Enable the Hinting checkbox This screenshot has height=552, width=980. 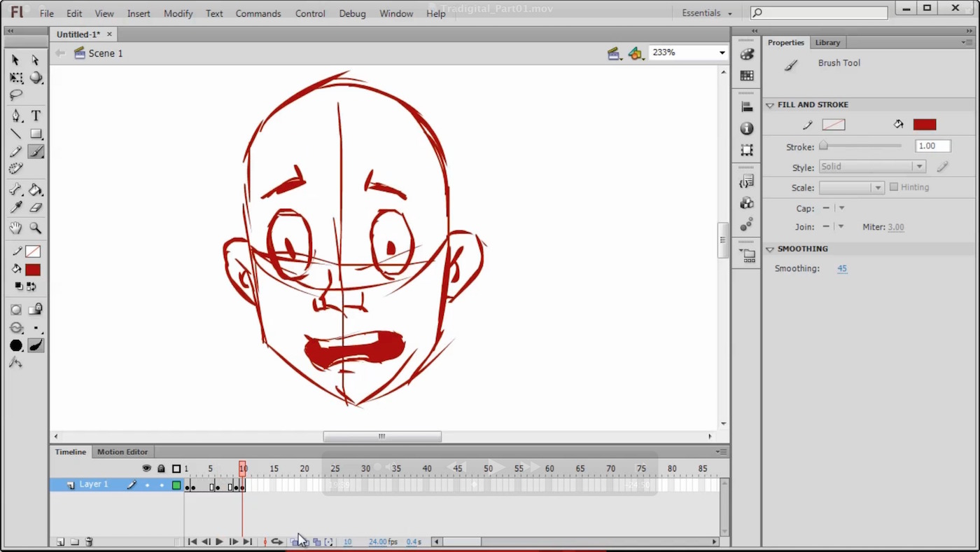894,187
